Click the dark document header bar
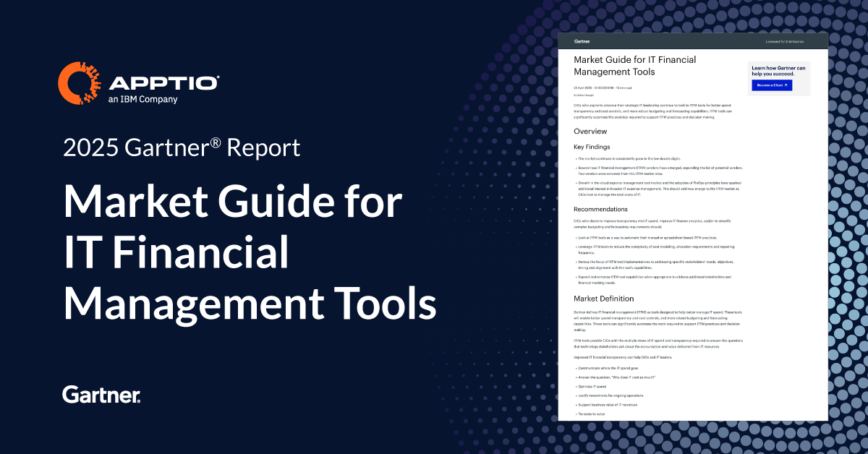The width and height of the screenshot is (868, 454). (x=691, y=41)
